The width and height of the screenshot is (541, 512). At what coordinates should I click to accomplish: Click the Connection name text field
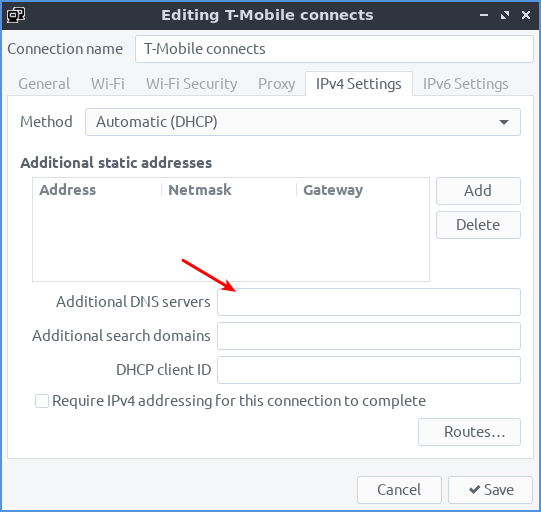click(x=334, y=49)
